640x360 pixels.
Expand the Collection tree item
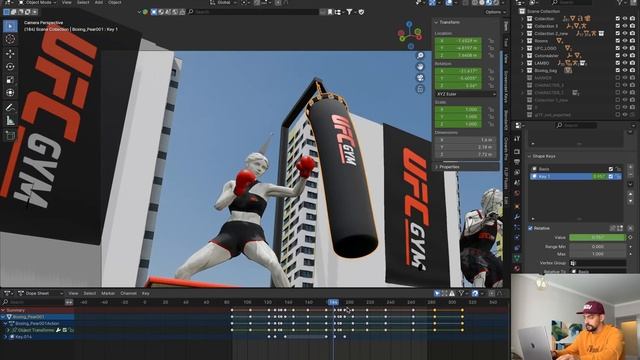[x=522, y=19]
